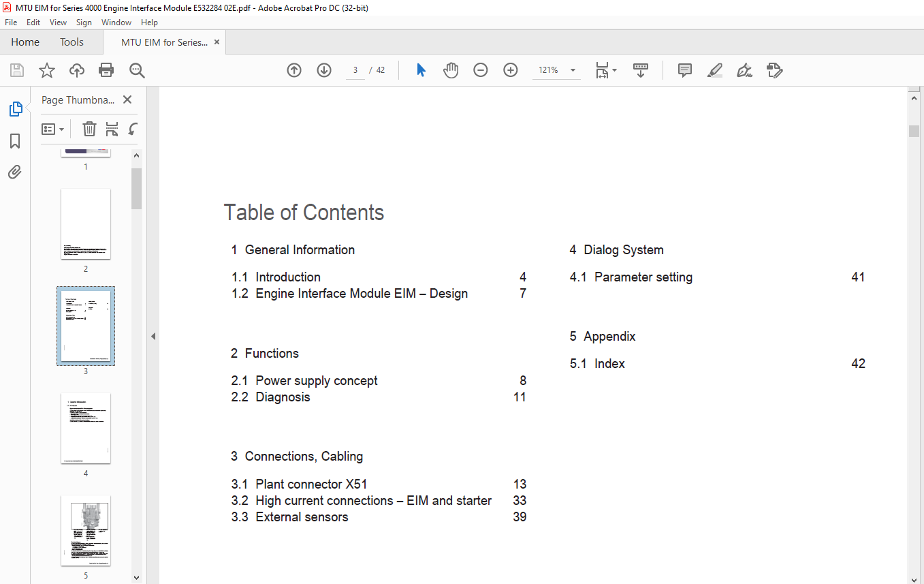Viewport: 924px width, 584px height.
Task: Activate the Hand pan tool
Action: [451, 70]
